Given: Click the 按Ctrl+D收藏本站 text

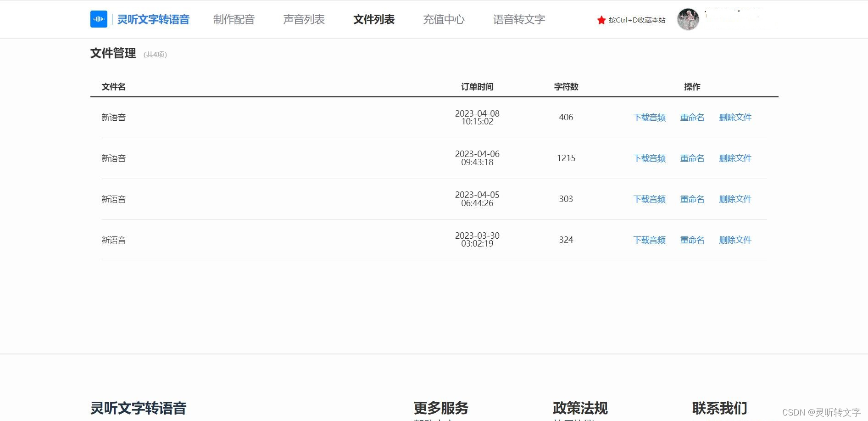Looking at the screenshot, I should 637,20.
